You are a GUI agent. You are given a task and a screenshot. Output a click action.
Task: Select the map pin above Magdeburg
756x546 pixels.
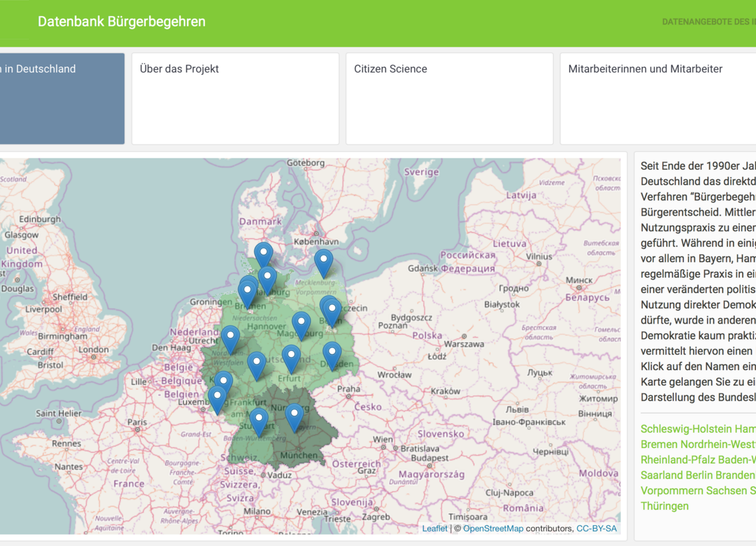[301, 325]
